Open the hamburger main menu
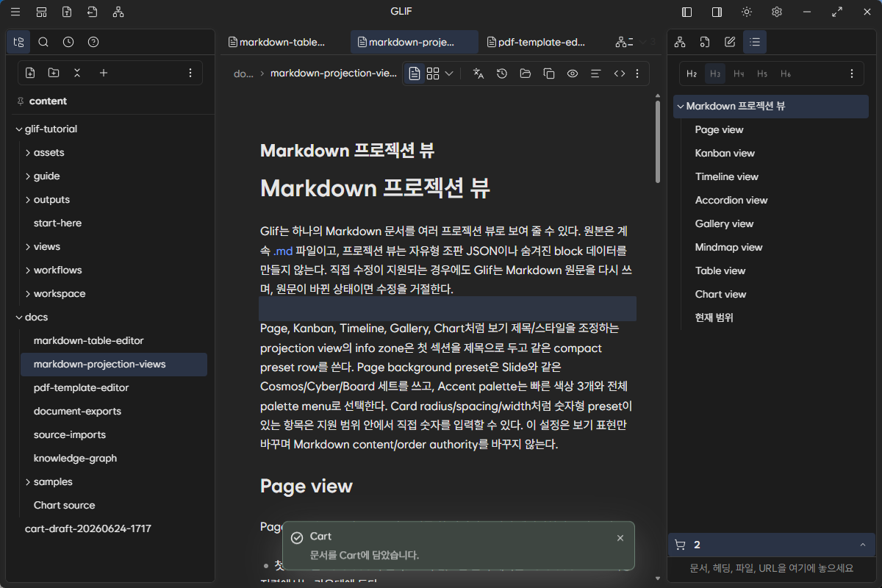Viewport: 882px width, 588px height. click(15, 12)
